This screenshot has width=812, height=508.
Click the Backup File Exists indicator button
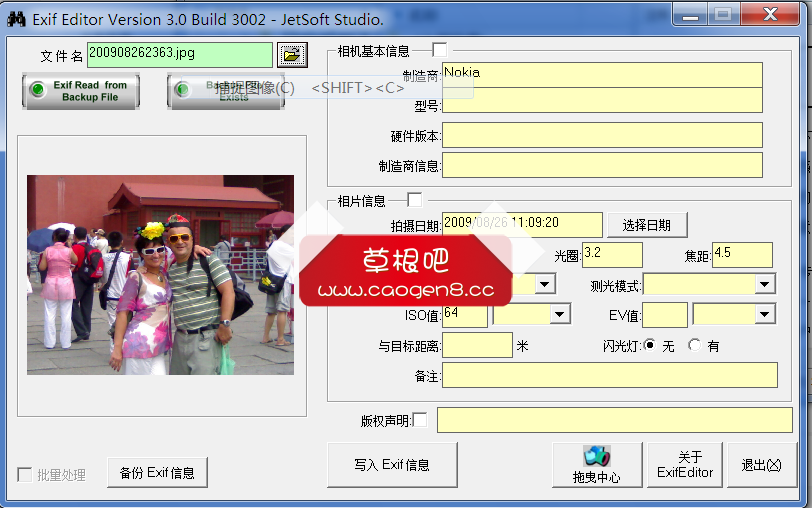pyautogui.click(x=226, y=91)
